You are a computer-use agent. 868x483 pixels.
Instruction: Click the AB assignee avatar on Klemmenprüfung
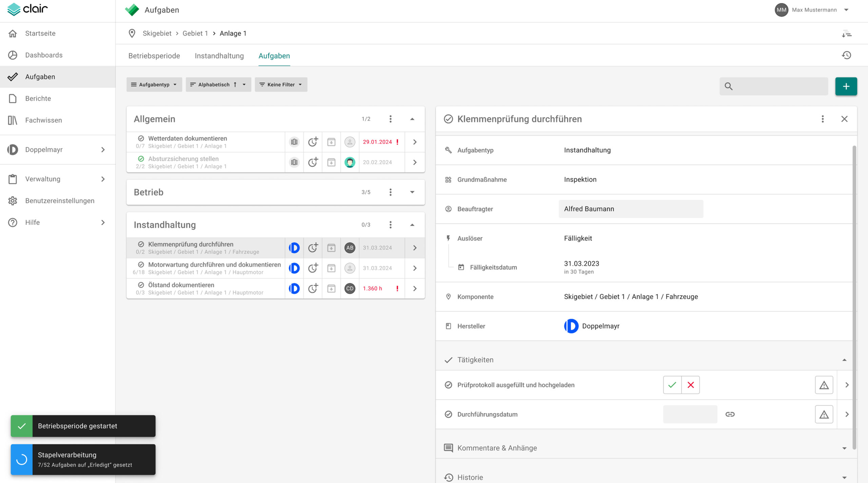[x=350, y=248]
